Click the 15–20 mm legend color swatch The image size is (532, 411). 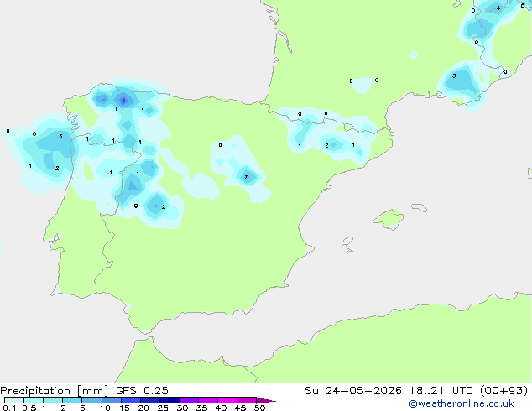click(130, 400)
